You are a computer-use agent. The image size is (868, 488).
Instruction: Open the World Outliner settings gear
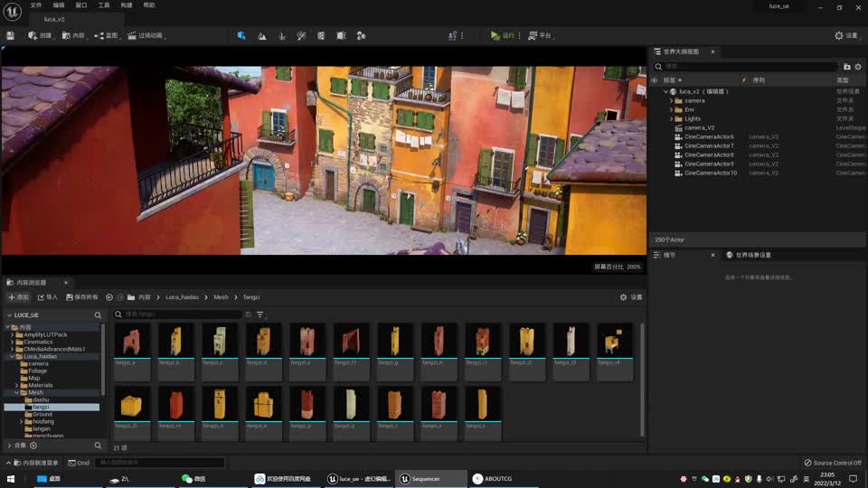click(858, 66)
